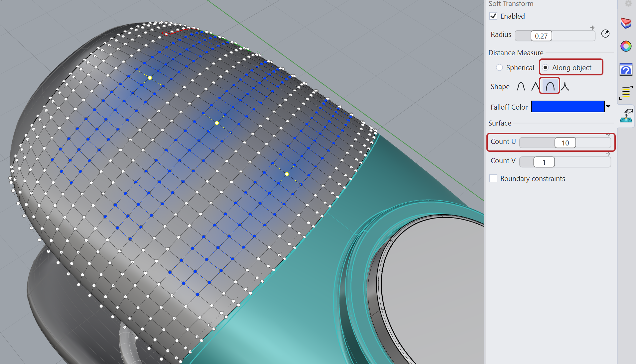Uncheck the Enabled checkbox
The width and height of the screenshot is (636, 364).
pyautogui.click(x=493, y=16)
